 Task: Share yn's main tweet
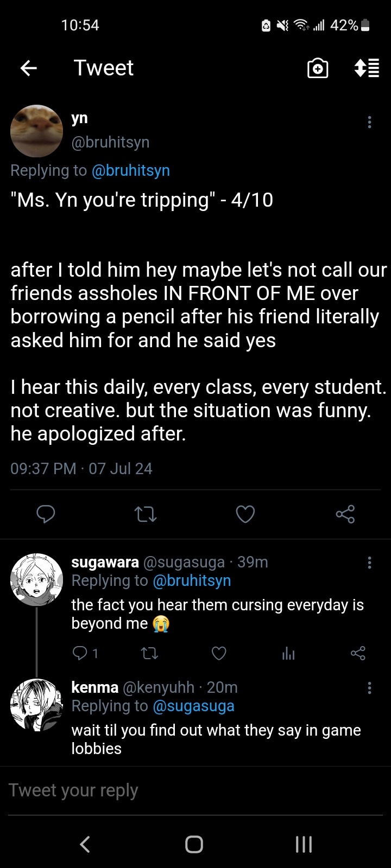tap(345, 514)
